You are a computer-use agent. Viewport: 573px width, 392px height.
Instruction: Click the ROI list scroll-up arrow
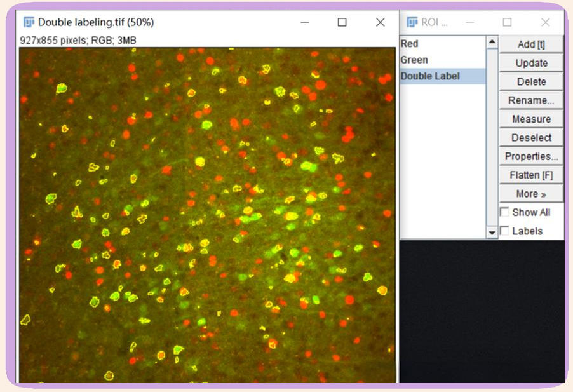pyautogui.click(x=492, y=40)
